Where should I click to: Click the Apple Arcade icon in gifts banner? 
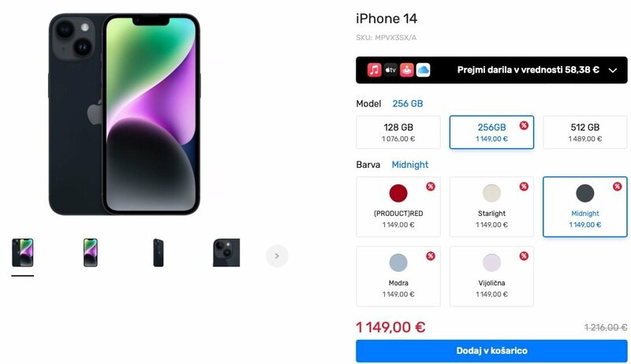pyautogui.click(x=406, y=70)
